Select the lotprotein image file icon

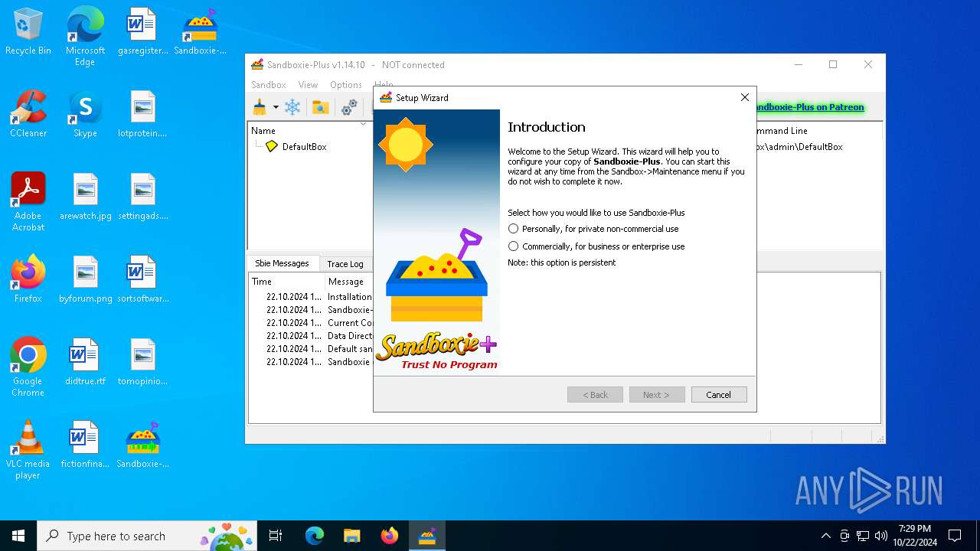pos(142,115)
